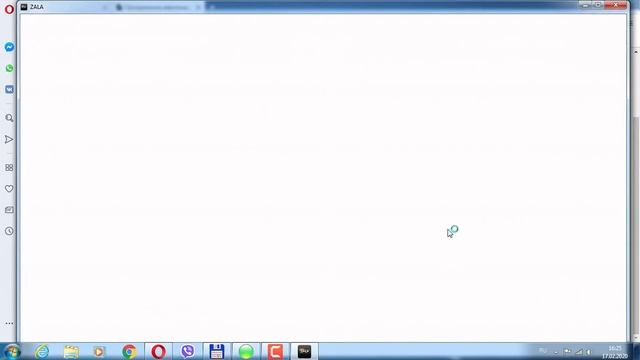Open history clock icon in sidebar
640x360 pixels.
click(9, 231)
